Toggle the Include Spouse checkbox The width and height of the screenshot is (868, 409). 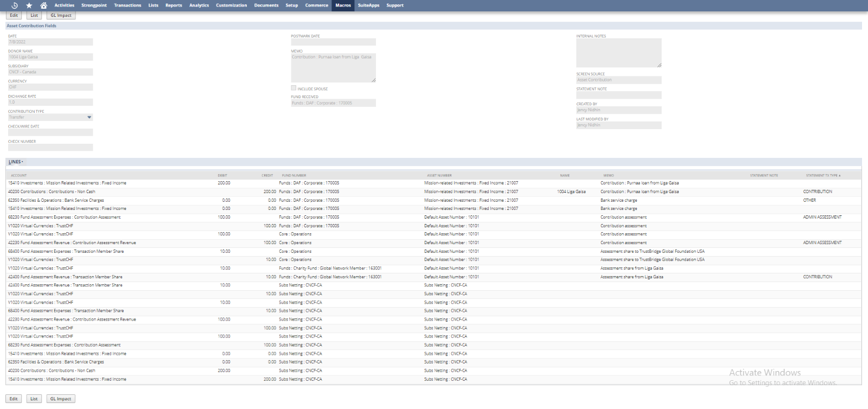coord(293,88)
